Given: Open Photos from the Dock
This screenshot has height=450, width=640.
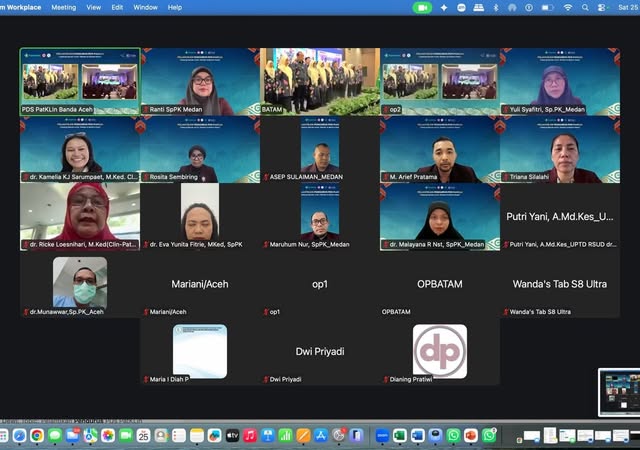Looking at the screenshot, I should [x=108, y=436].
